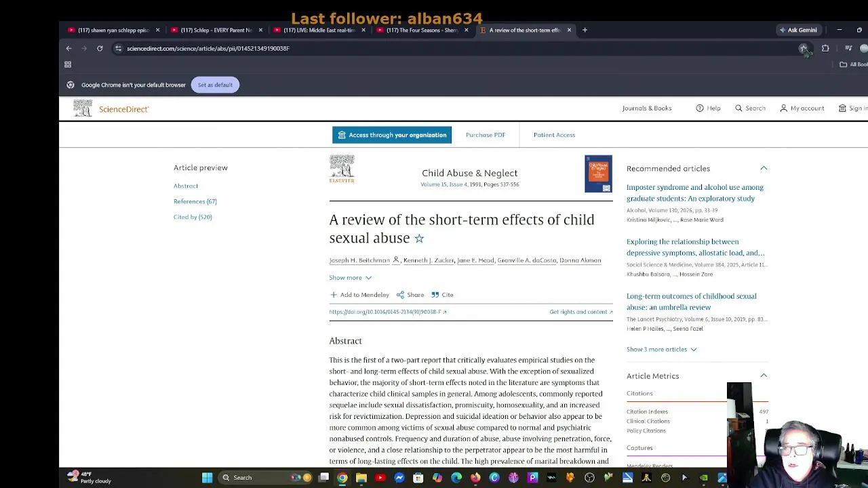Open author Jane E. Hood
The height and width of the screenshot is (488, 868).
475,260
